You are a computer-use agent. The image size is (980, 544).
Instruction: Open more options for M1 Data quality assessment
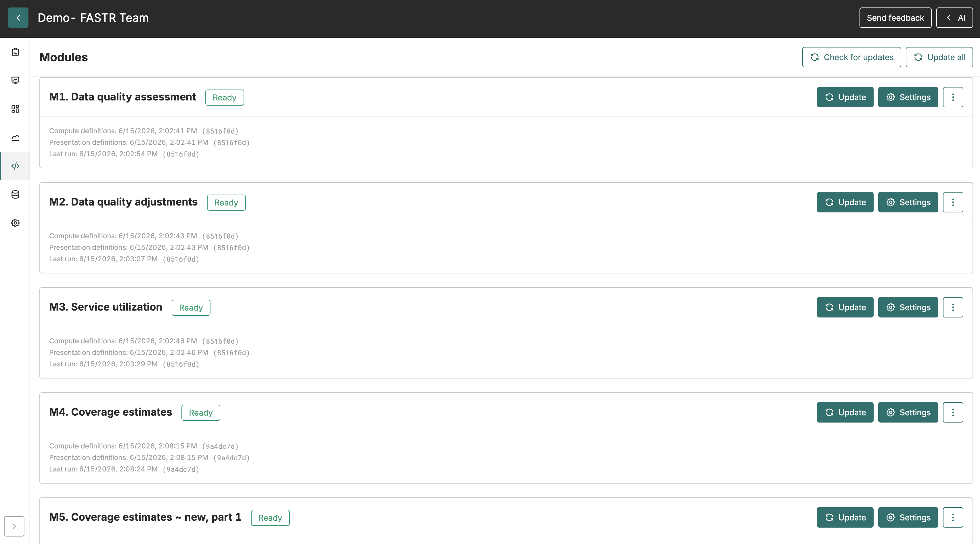click(x=953, y=97)
